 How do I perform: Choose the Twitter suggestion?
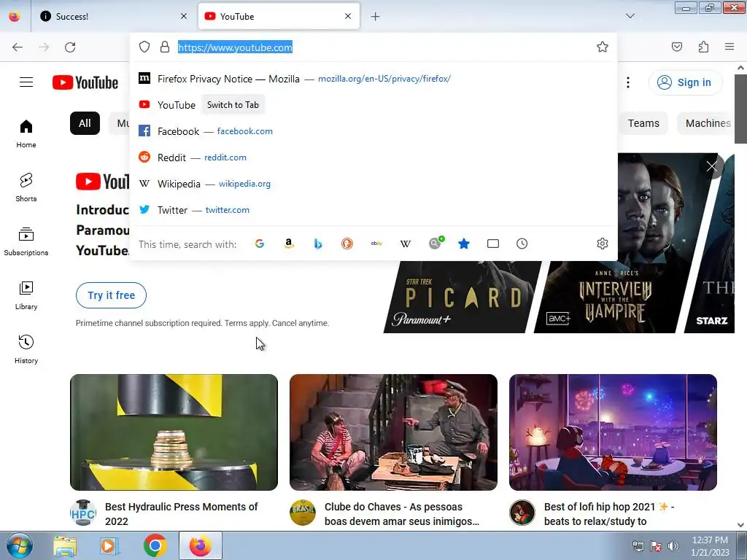[x=373, y=209]
